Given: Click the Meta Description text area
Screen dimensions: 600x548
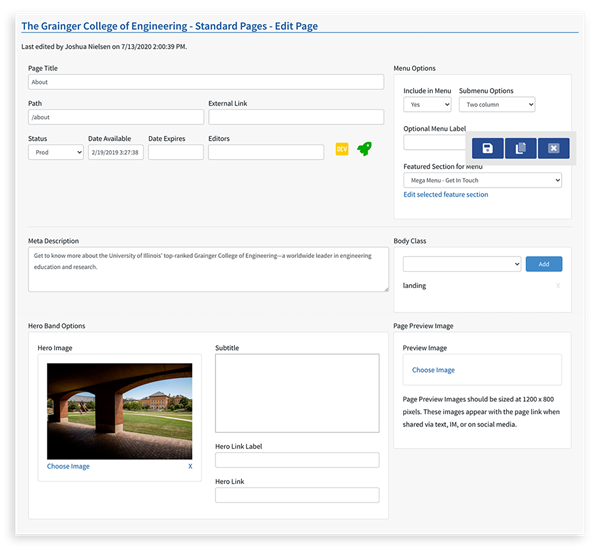Looking at the screenshot, I should pyautogui.click(x=209, y=269).
